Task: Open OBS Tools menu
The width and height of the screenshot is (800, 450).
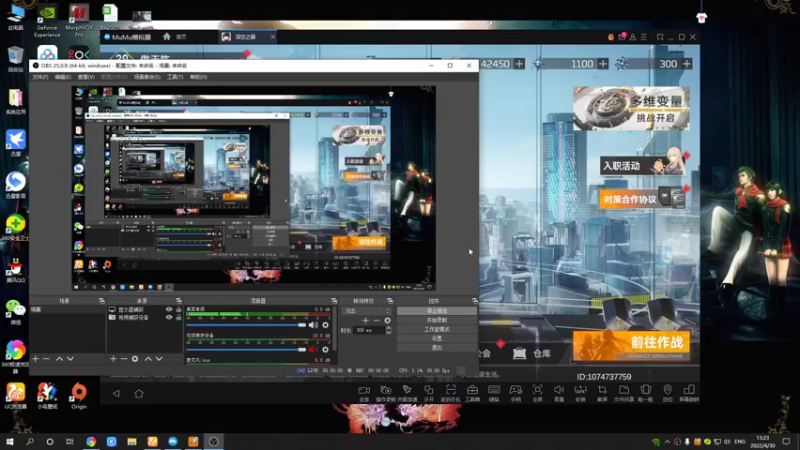Action: click(174, 77)
